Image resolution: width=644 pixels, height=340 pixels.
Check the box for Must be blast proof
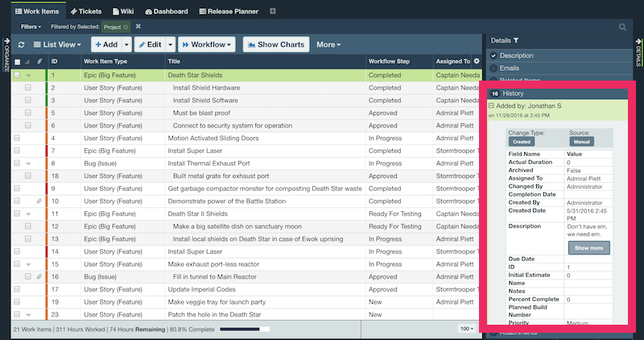tap(28, 113)
